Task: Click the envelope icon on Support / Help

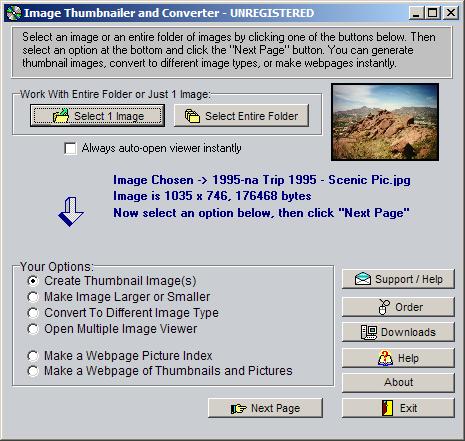Action: (x=363, y=279)
